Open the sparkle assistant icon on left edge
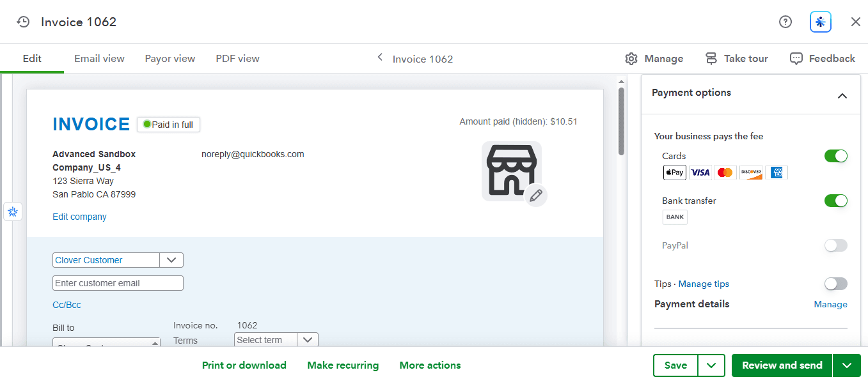The height and width of the screenshot is (384, 868). pos(13,211)
